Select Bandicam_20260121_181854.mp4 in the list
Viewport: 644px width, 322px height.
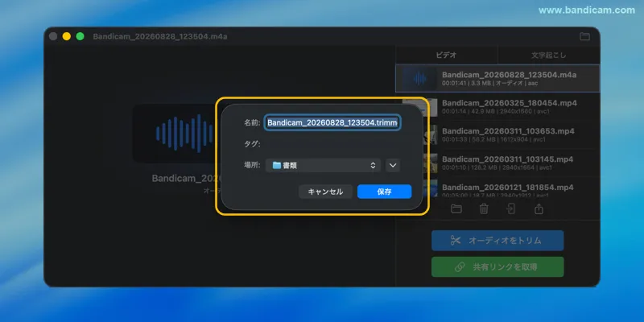click(497, 189)
